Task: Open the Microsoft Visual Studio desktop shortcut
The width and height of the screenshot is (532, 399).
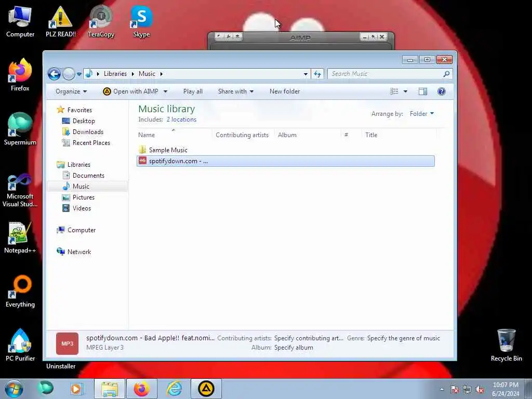Action: [x=20, y=190]
